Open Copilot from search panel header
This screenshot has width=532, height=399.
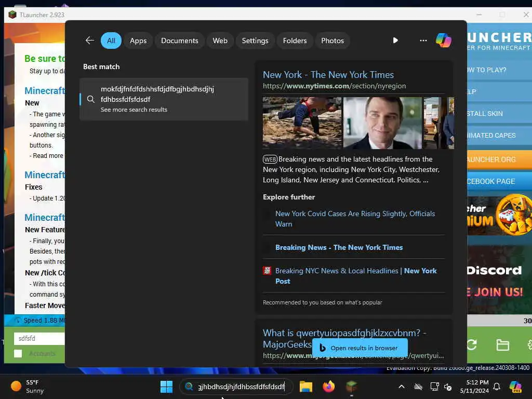tap(444, 41)
